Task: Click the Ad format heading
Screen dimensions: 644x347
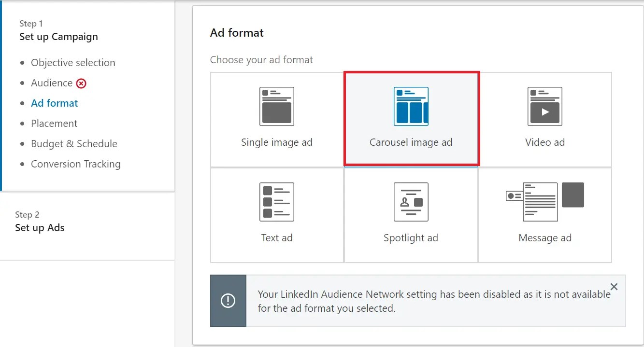Action: point(237,33)
